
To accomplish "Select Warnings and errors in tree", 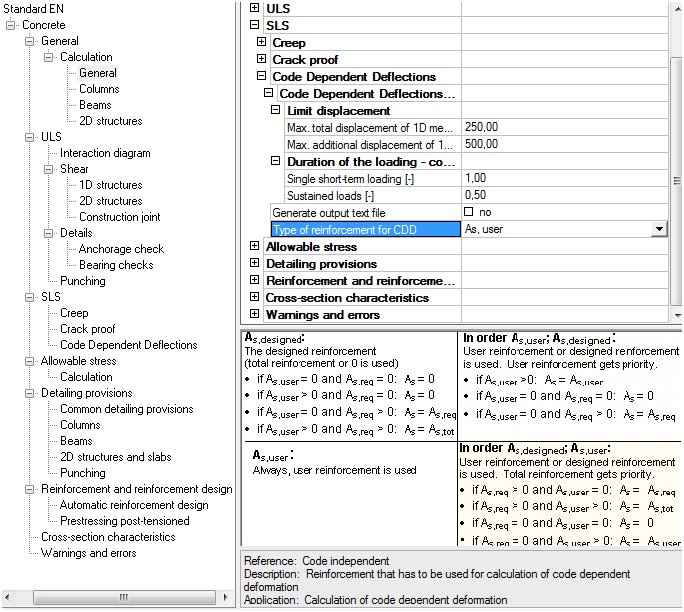I will point(88,553).
